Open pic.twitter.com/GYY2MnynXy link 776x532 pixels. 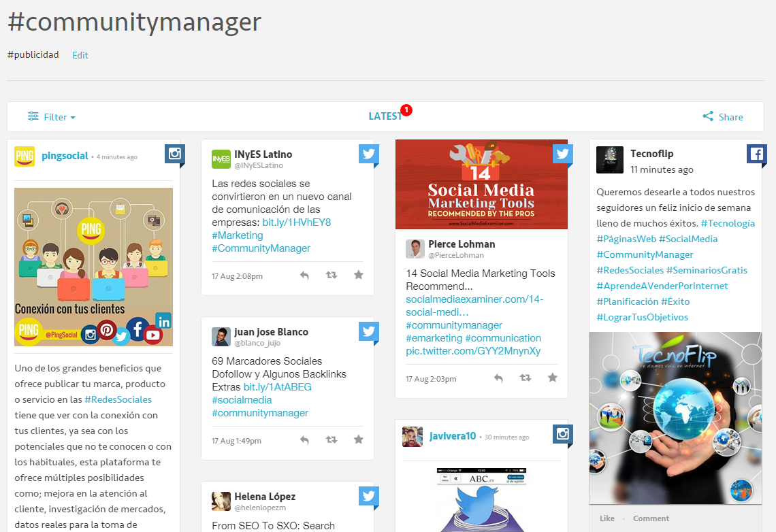pos(473,351)
